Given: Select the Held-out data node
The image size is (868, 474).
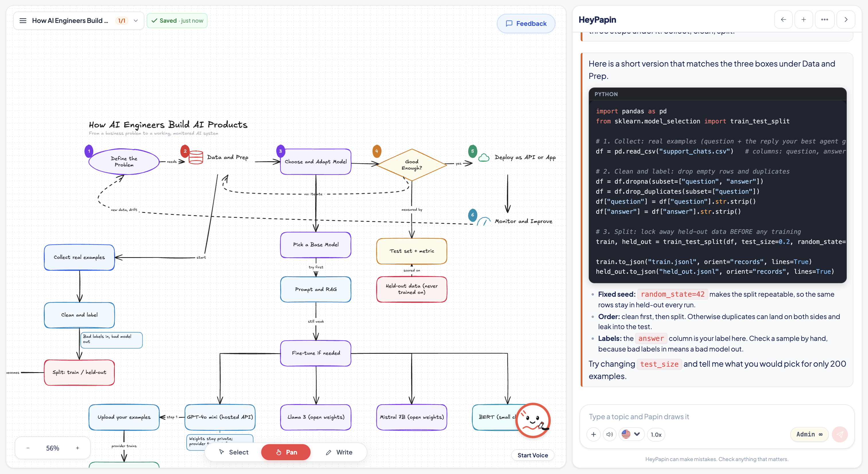Looking at the screenshot, I should (x=411, y=290).
